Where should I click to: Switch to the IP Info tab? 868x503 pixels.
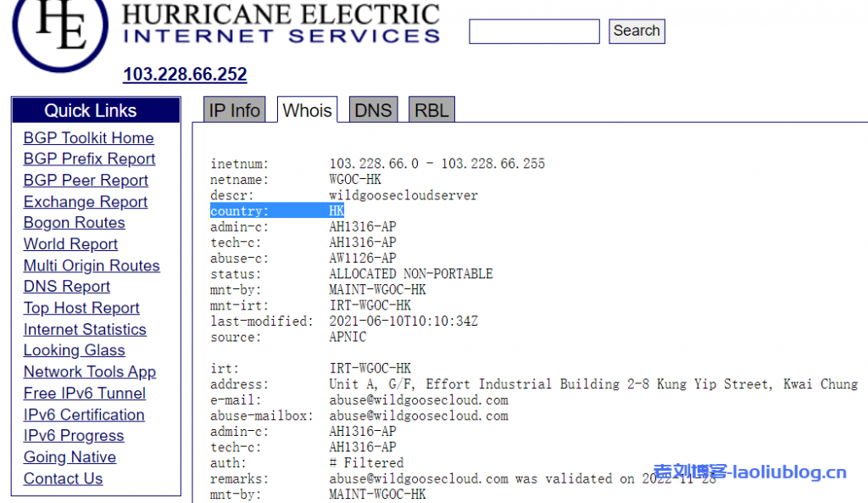point(234,110)
